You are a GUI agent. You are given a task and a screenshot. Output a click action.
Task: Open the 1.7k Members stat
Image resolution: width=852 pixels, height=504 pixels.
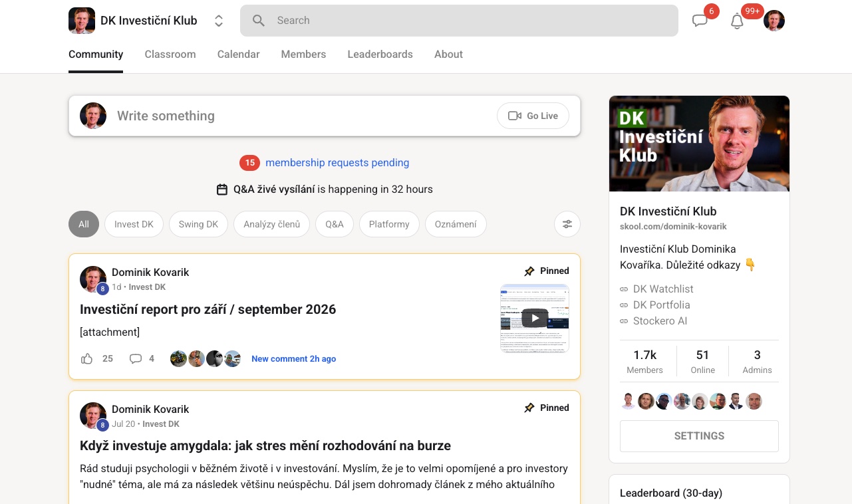(644, 362)
